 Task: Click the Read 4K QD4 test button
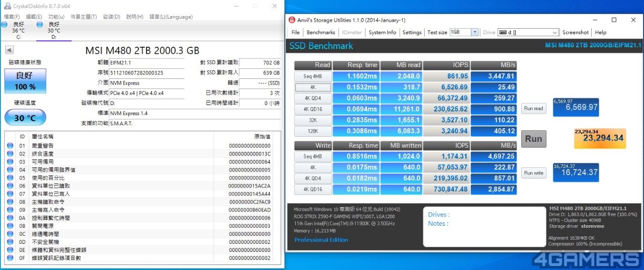click(312, 98)
